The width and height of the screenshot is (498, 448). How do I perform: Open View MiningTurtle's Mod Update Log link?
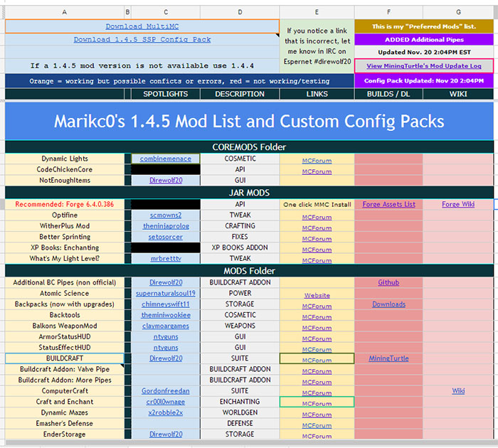[x=424, y=66]
